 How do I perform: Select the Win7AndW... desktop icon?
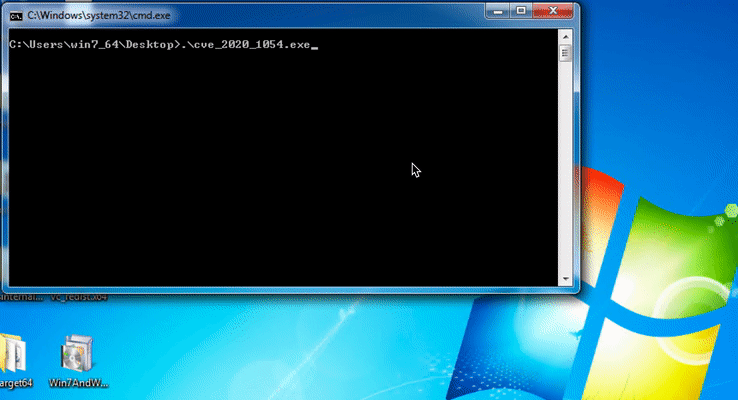point(78,361)
